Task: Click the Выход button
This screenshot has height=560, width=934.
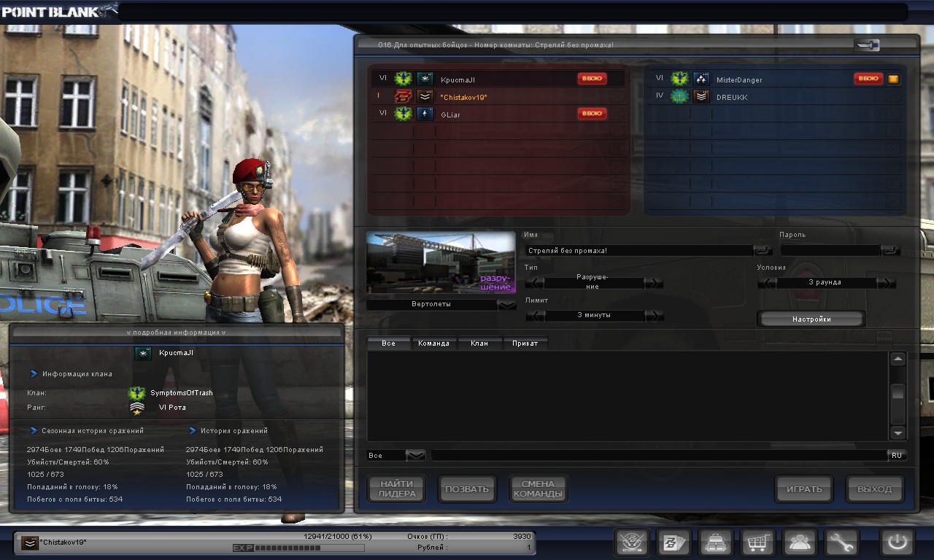Action: pos(875,489)
